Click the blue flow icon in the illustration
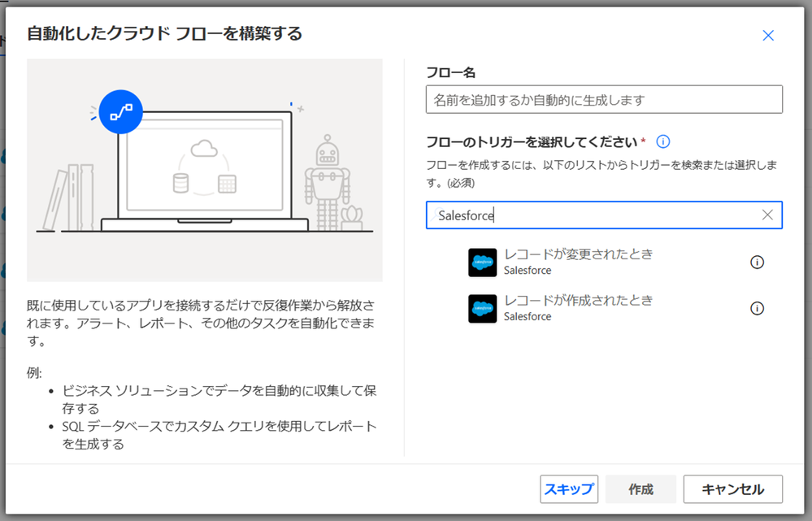 [x=120, y=112]
